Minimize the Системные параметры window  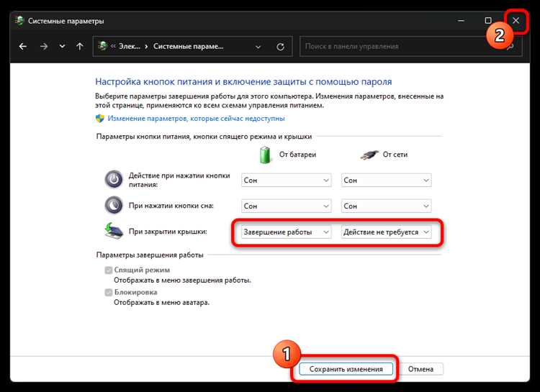click(x=461, y=21)
